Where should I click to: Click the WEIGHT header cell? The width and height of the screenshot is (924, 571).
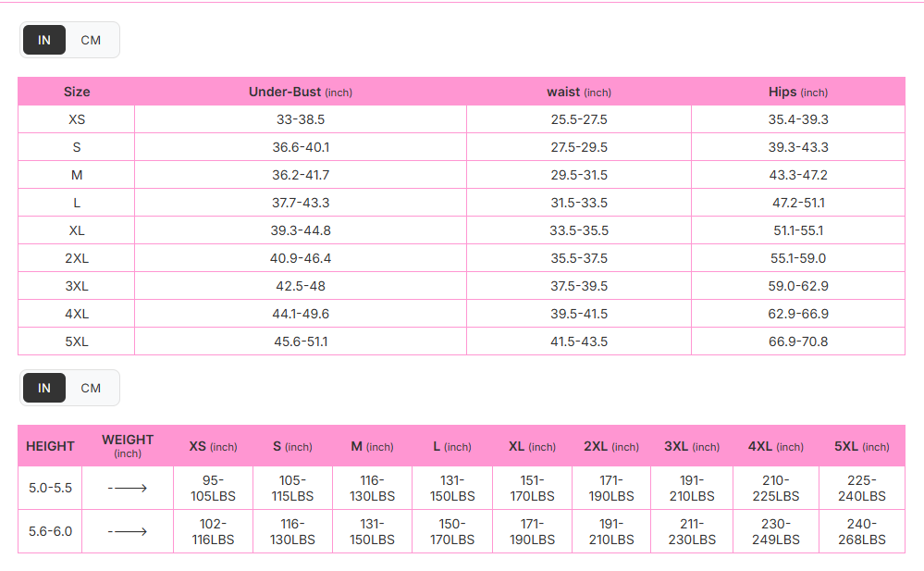[128, 445]
